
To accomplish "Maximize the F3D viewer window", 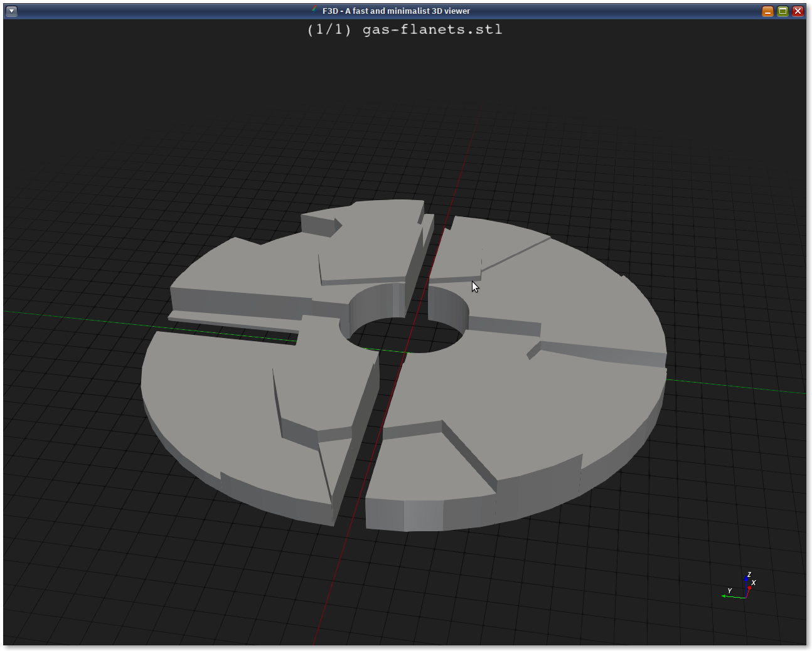I will click(783, 11).
